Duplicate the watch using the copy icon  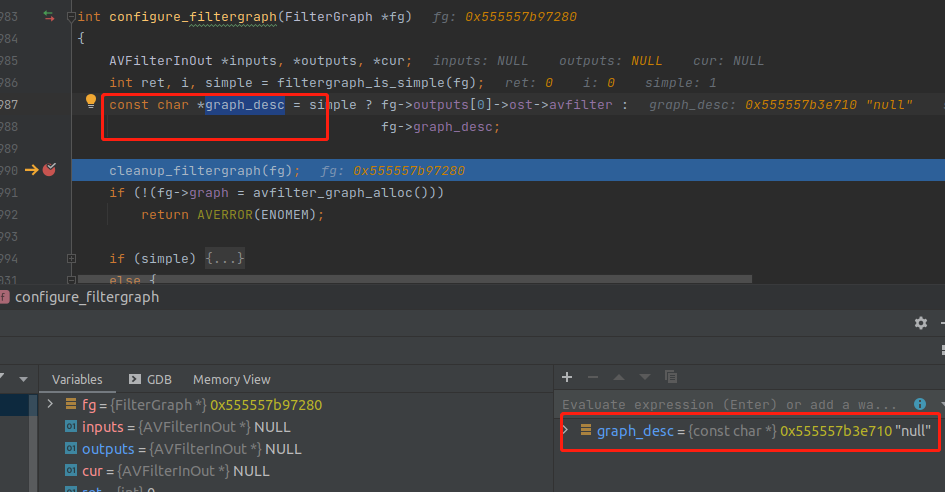coord(671,377)
